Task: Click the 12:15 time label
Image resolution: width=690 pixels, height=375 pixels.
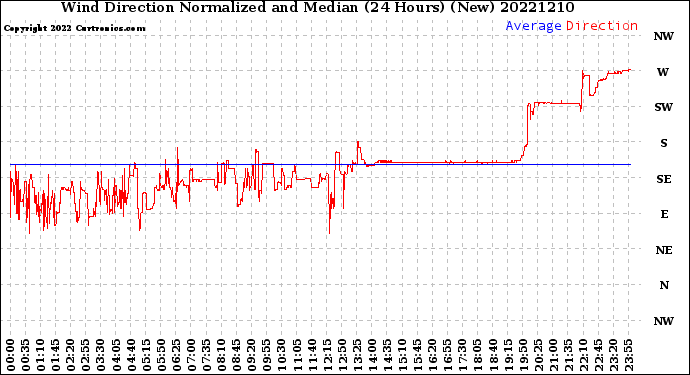Action: coord(327,356)
